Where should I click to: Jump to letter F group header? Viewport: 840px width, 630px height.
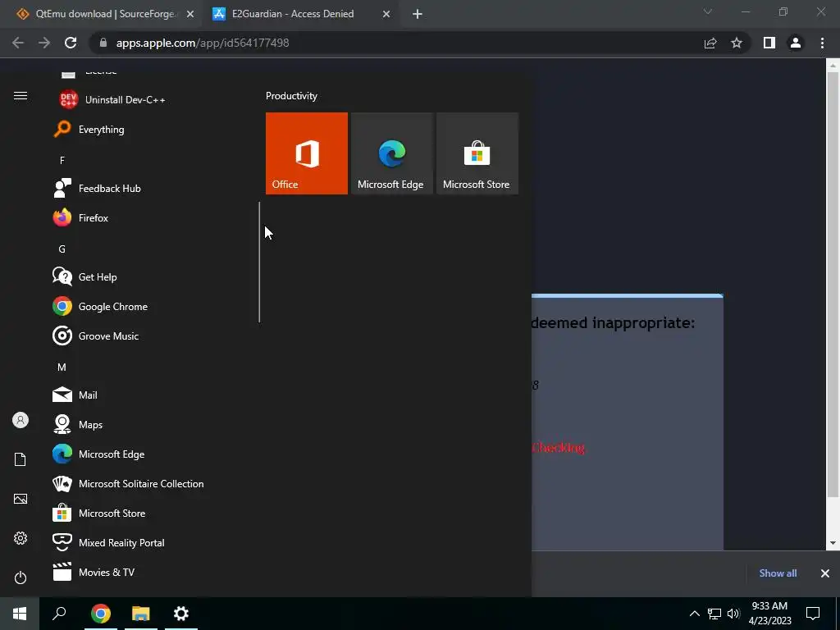pos(62,160)
